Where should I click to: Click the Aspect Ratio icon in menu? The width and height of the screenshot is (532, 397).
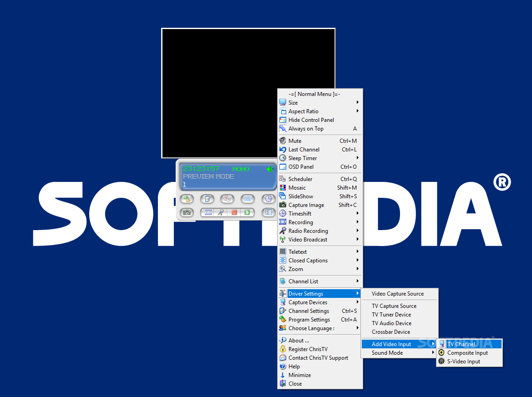283,111
